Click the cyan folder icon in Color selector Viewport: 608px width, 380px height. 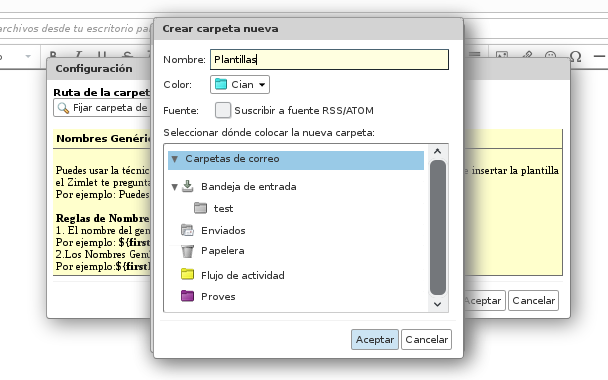click(x=221, y=84)
